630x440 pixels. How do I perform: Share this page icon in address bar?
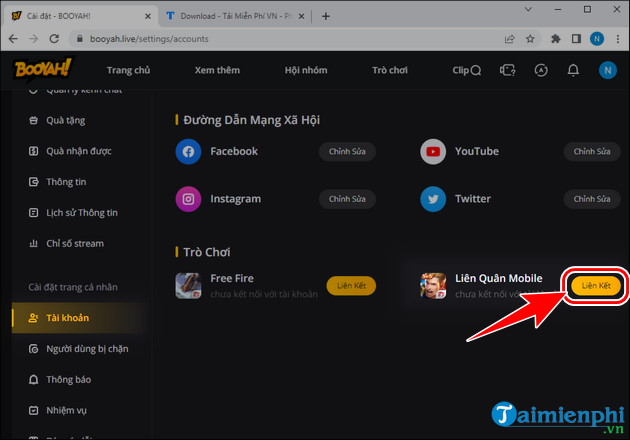pyautogui.click(x=509, y=39)
